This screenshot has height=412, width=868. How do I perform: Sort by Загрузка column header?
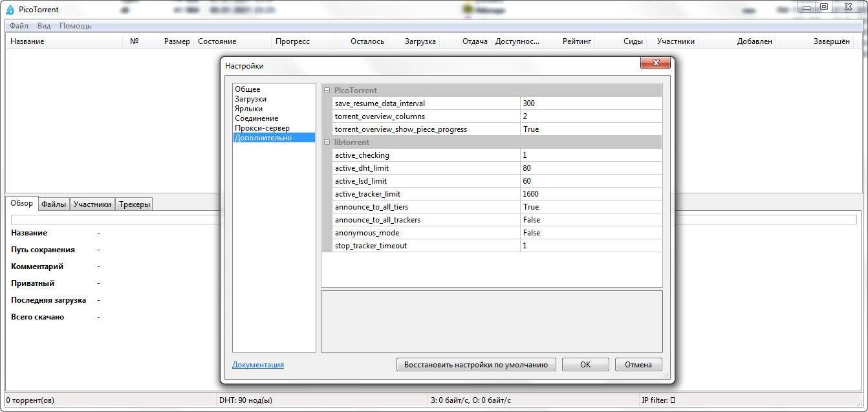pos(413,41)
